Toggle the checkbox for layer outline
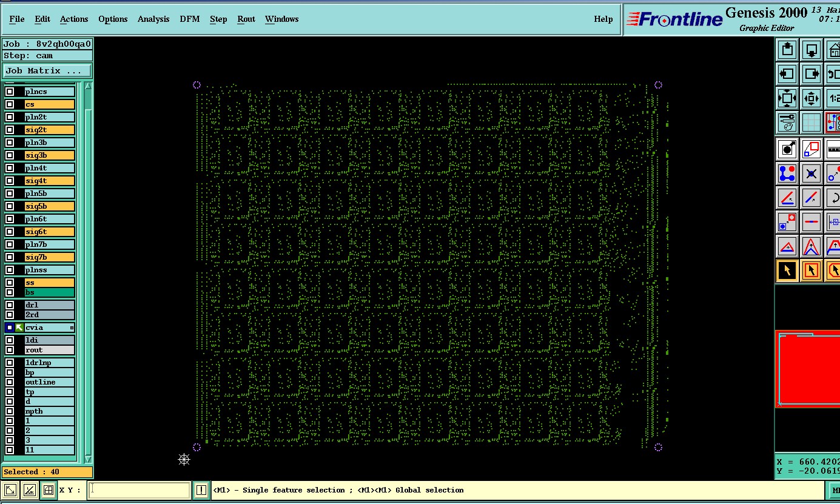 point(10,382)
